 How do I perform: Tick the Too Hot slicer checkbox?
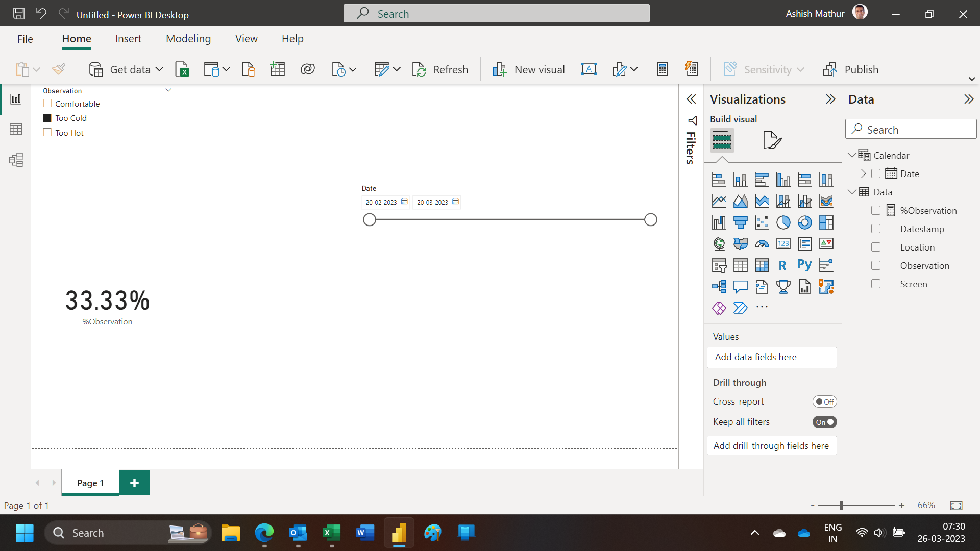coord(47,133)
